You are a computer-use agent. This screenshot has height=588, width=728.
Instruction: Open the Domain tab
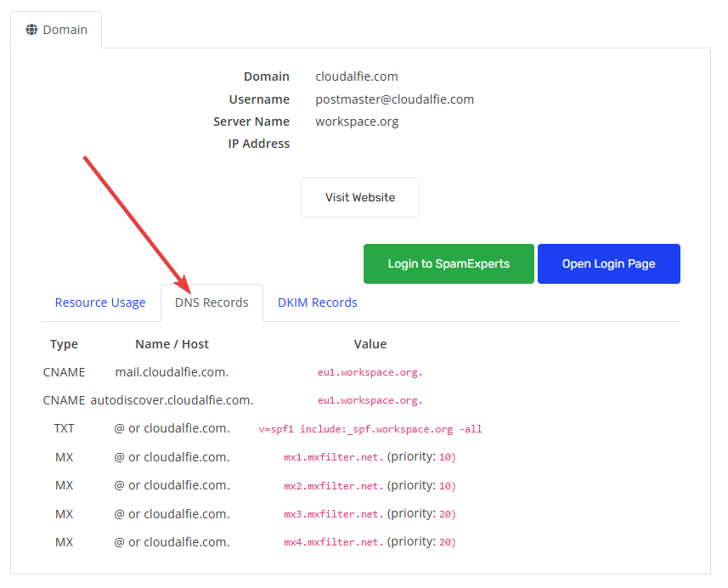(56, 30)
